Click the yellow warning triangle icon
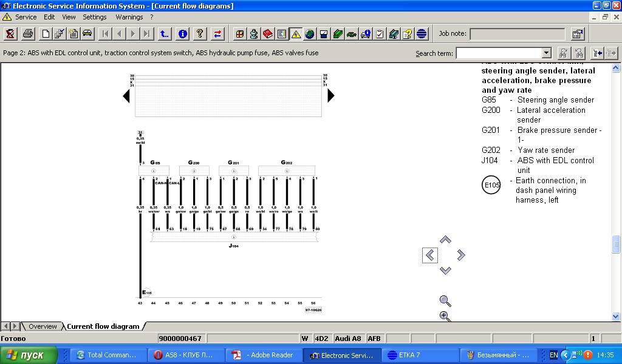This screenshot has width=622, height=364. point(296,34)
